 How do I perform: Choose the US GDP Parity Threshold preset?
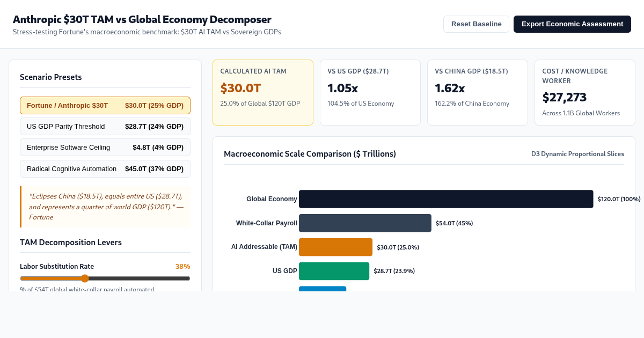[105, 127]
